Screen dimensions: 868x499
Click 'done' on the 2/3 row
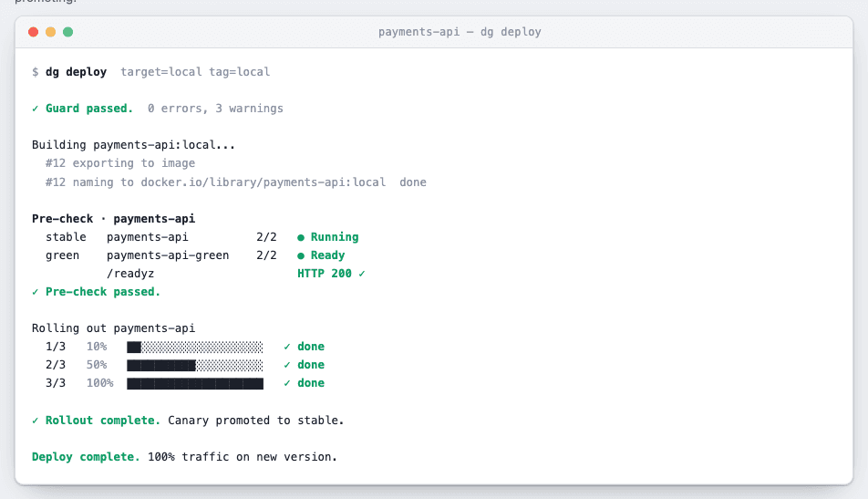click(311, 365)
